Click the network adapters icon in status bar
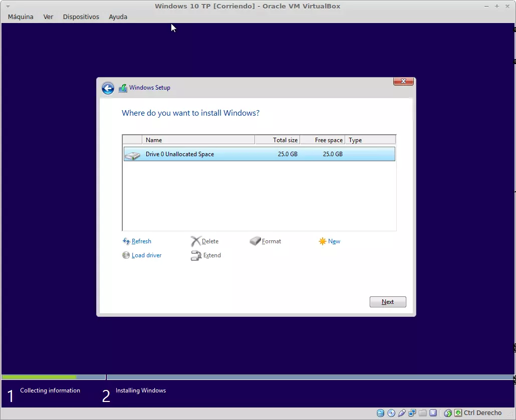The width and height of the screenshot is (516, 420). click(x=412, y=413)
